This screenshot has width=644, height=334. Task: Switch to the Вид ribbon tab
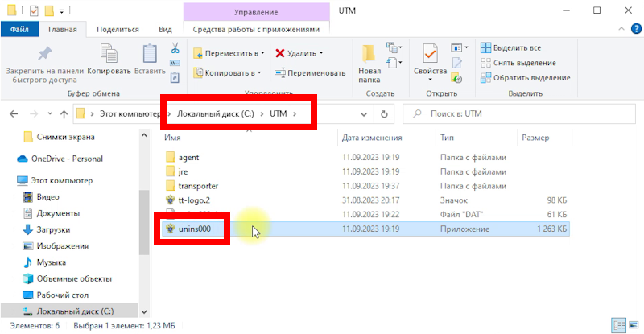click(165, 29)
